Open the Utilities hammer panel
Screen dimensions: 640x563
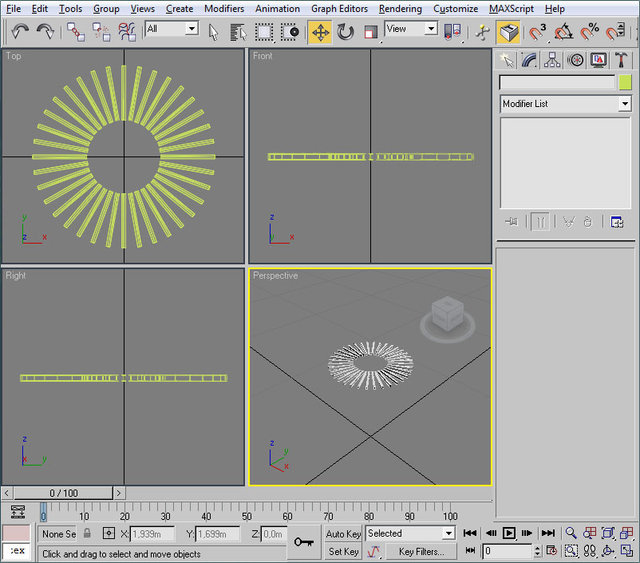coord(621,60)
